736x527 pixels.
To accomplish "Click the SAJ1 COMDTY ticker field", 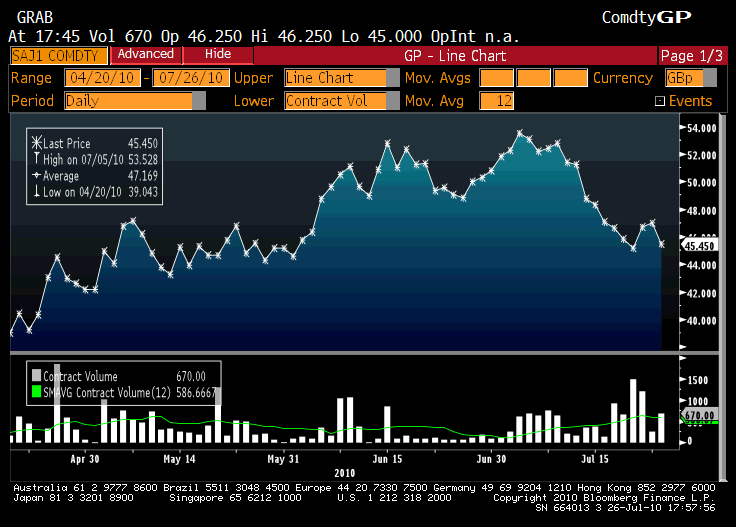I will coord(59,56).
